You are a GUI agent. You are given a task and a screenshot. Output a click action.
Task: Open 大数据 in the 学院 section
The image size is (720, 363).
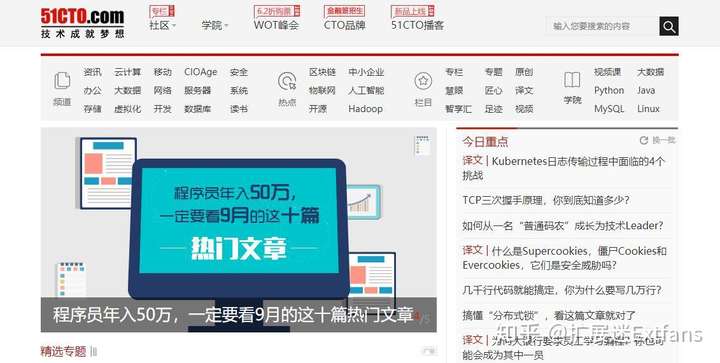[650, 72]
